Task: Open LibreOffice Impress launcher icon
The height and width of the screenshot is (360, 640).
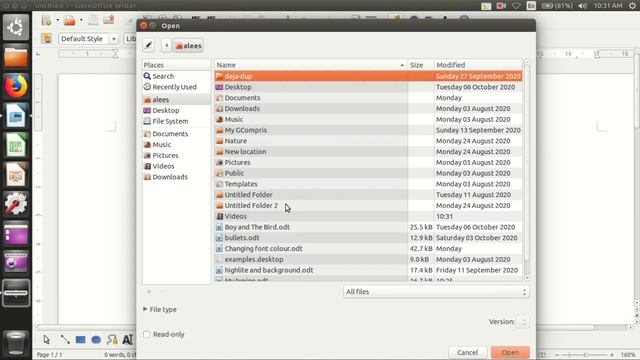Action: pyautogui.click(x=16, y=174)
